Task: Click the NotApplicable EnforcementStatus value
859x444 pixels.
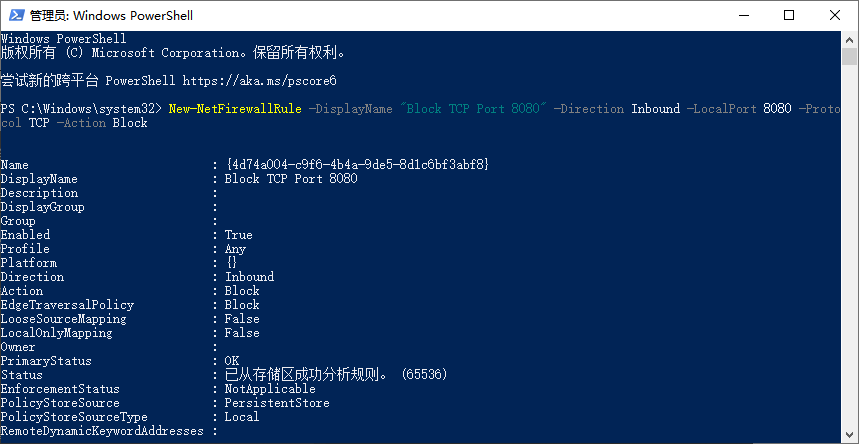Action: point(270,389)
